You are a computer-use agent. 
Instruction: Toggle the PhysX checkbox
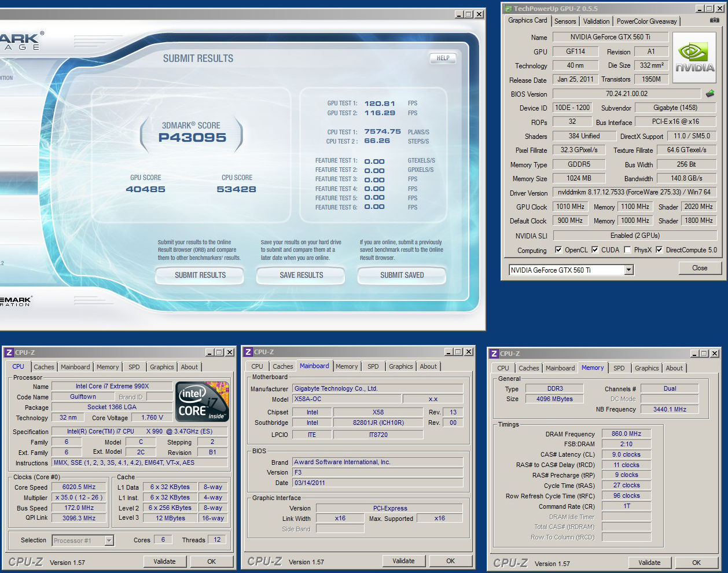tap(627, 250)
